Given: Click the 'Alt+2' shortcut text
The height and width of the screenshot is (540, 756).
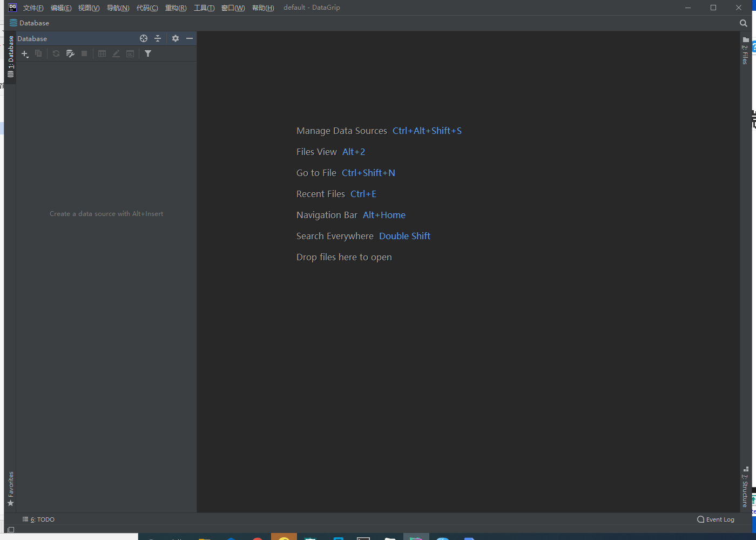Looking at the screenshot, I should coord(354,152).
